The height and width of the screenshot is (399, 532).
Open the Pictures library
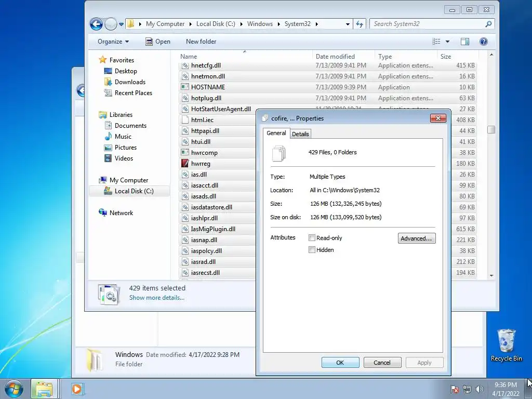(x=126, y=147)
